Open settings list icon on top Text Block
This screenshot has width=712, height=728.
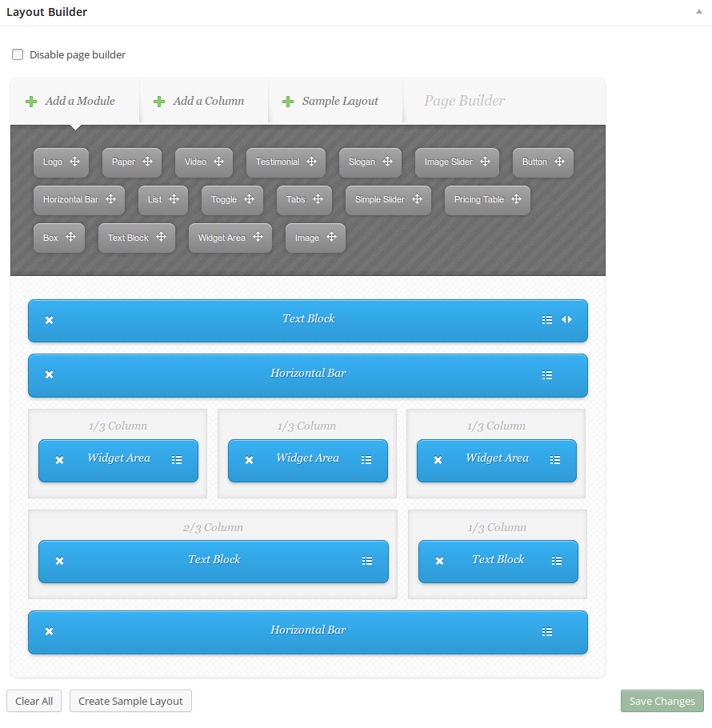point(547,320)
